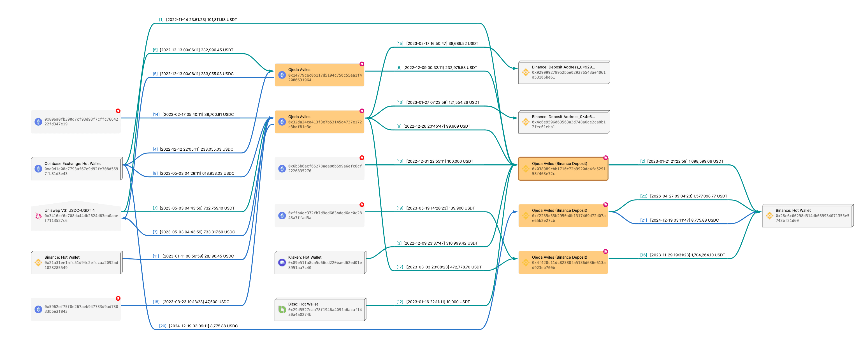
Task: Click transfer label [13] 121,554.26 USDT
Action: tap(438, 103)
